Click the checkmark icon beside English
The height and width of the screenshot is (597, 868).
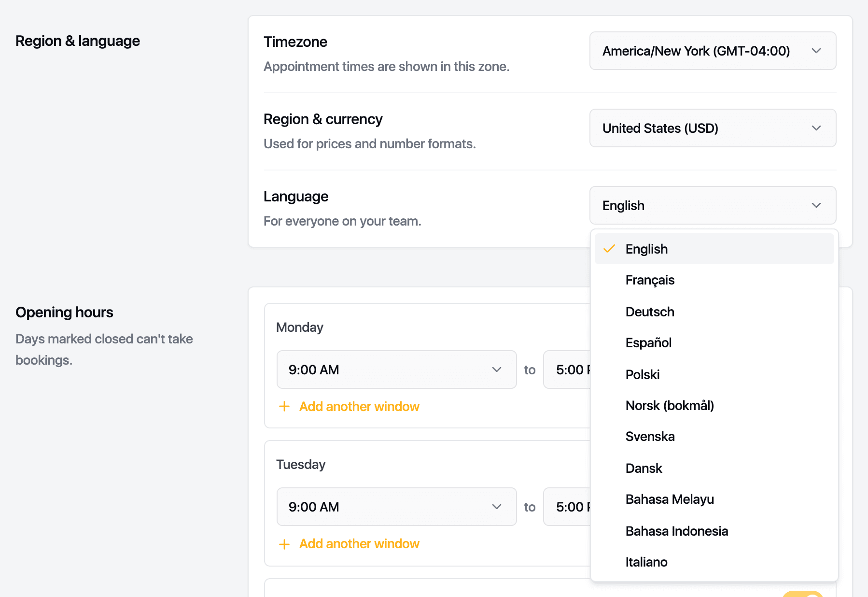pyautogui.click(x=609, y=249)
